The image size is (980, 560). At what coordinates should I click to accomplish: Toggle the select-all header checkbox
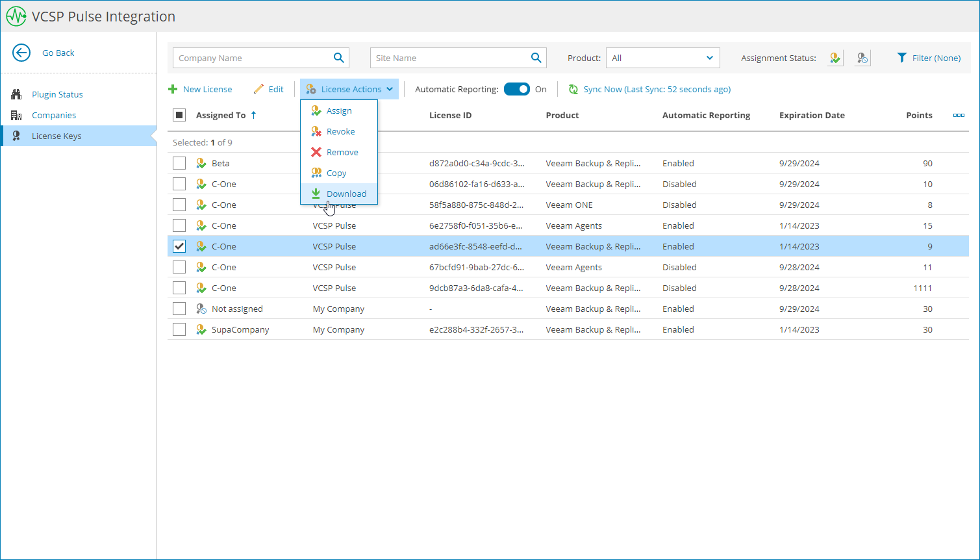179,115
